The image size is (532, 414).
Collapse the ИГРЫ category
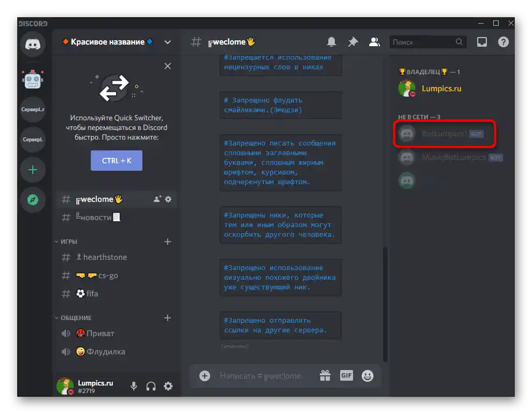(66, 242)
